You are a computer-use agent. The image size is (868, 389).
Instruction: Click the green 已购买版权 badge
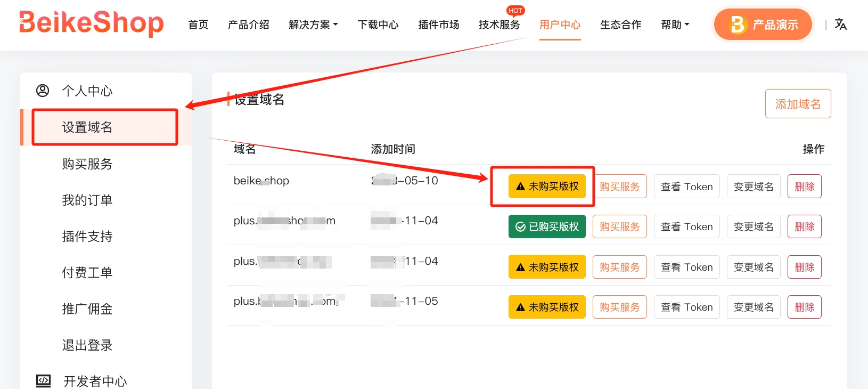pos(547,226)
